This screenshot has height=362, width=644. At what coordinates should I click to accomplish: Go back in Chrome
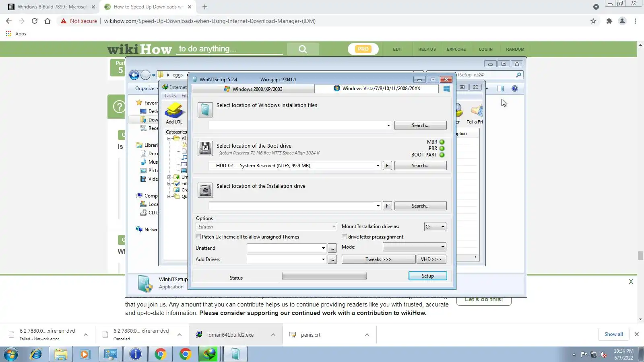point(9,21)
